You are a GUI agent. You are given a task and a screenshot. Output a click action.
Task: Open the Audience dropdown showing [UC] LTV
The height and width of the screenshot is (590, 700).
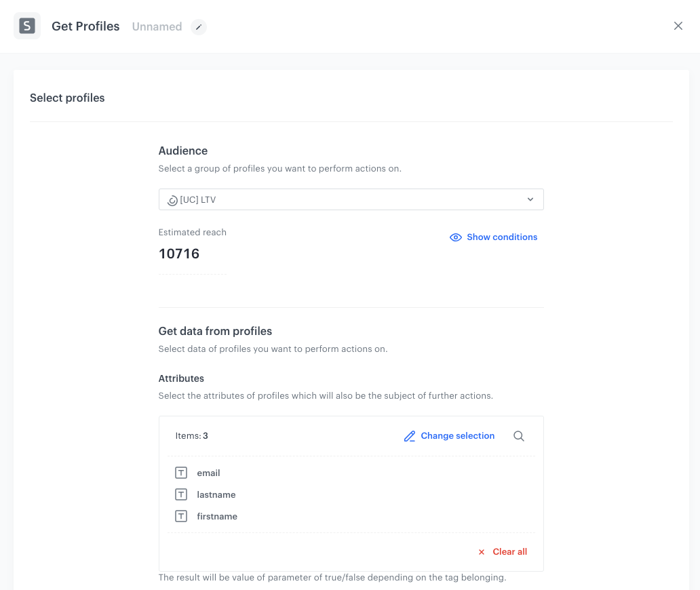tap(351, 199)
